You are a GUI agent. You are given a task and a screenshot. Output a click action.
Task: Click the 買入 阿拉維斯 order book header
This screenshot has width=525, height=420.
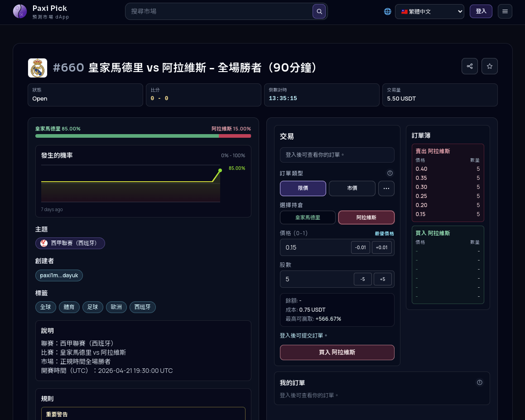point(433,233)
